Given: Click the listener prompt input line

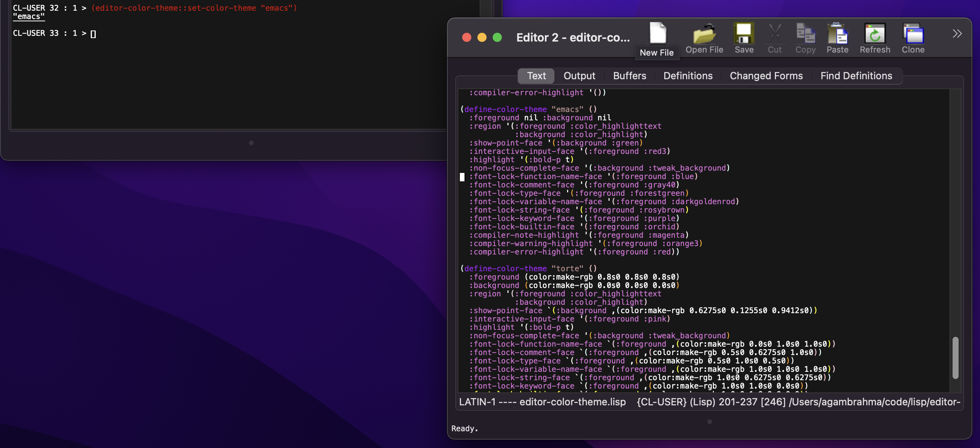Looking at the screenshot, I should click(93, 34).
